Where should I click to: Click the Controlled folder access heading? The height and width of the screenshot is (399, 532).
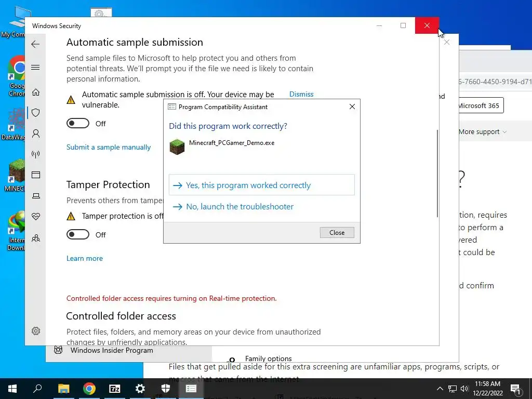(x=121, y=316)
